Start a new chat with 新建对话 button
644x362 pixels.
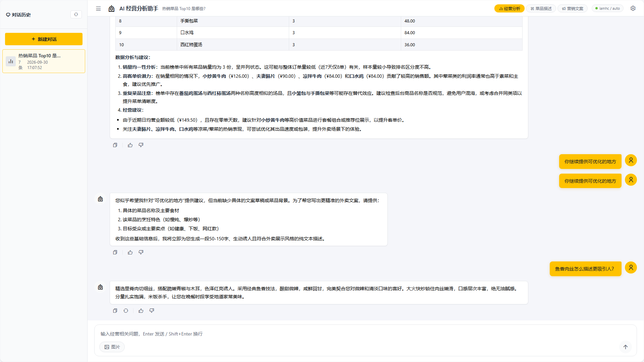coord(44,39)
